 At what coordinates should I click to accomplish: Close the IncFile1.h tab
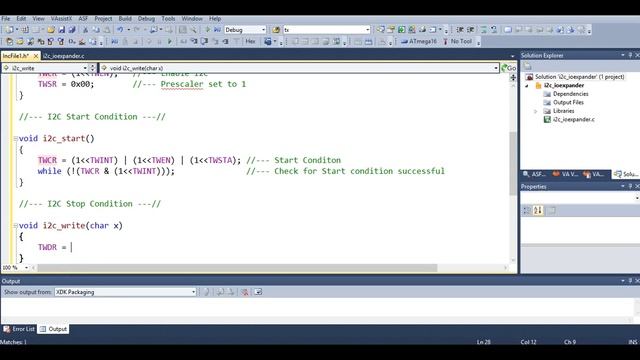pyautogui.click(x=36, y=56)
